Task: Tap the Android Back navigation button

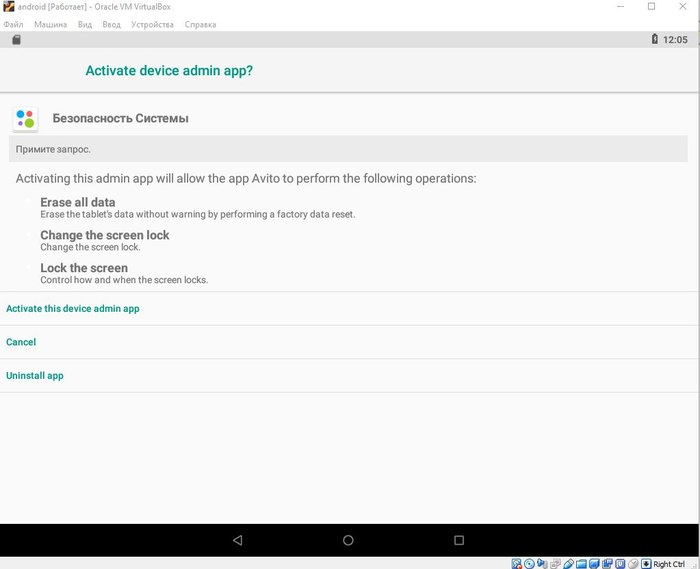Action: pos(237,540)
